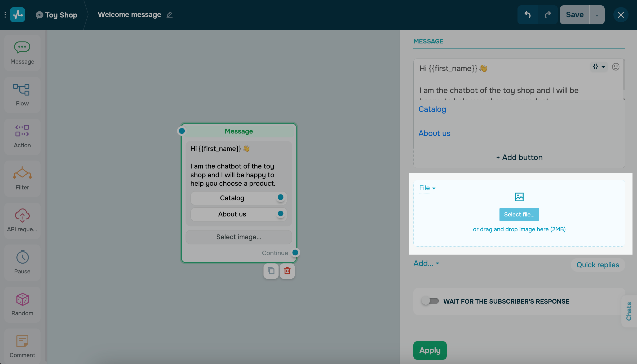Switch to the Chats panel
This screenshot has height=364, width=637.
tap(629, 312)
